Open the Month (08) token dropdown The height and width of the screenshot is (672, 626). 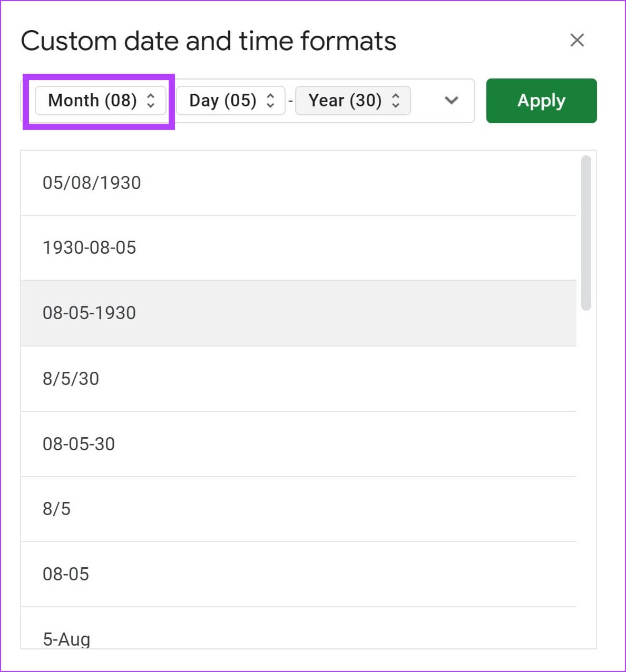(x=92, y=101)
